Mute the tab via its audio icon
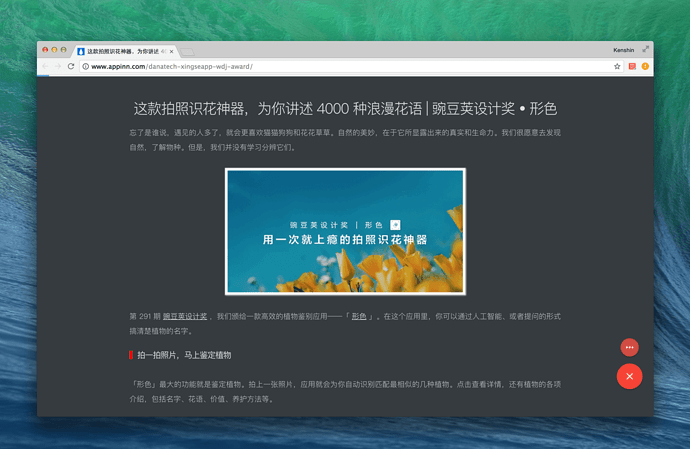Image resolution: width=690 pixels, height=449 pixels. pyautogui.click(x=163, y=50)
